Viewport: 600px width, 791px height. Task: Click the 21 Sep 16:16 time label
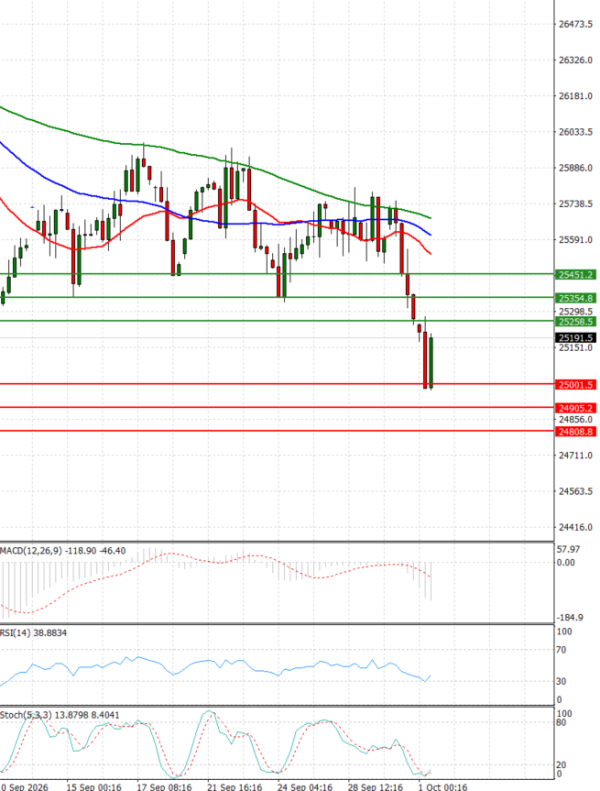(234, 786)
